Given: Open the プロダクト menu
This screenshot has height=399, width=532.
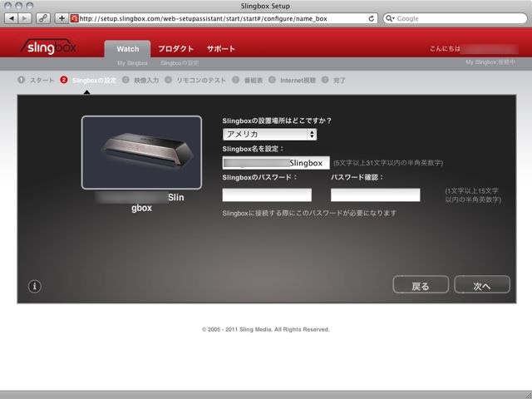Looking at the screenshot, I should [x=175, y=49].
